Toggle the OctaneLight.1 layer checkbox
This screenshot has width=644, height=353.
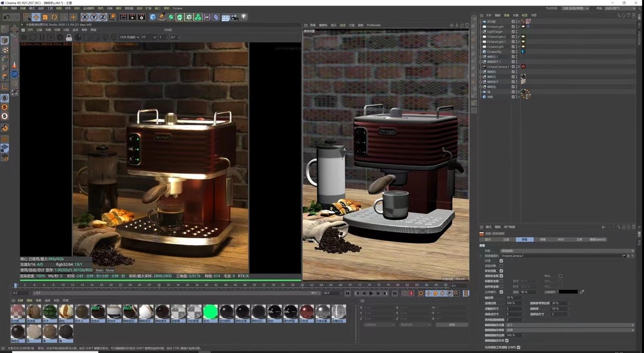coord(513,41)
